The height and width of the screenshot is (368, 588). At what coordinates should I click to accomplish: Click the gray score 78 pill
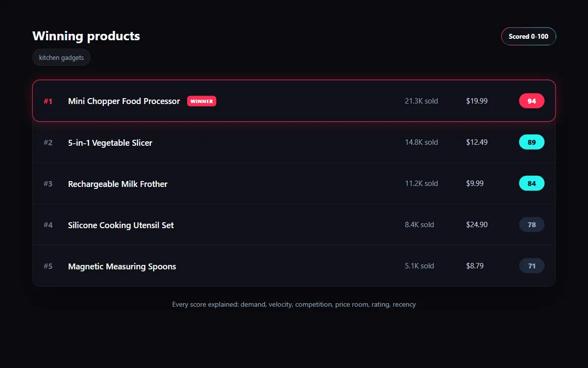(532, 225)
